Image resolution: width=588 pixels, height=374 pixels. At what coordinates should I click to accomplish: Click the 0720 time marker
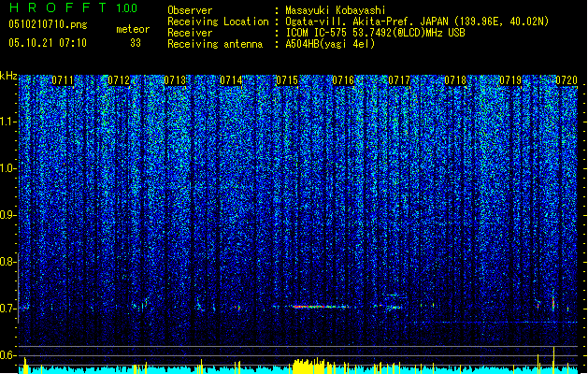click(x=566, y=80)
